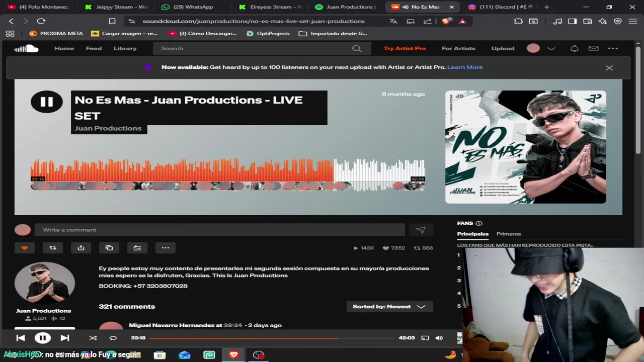Add track to Next up queue

coord(137,248)
